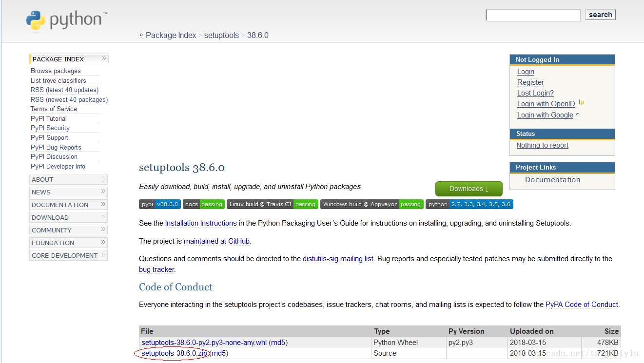Image resolution: width=644 pixels, height=363 pixels.
Task: Click the python versions badge
Action: pyautogui.click(x=469, y=204)
